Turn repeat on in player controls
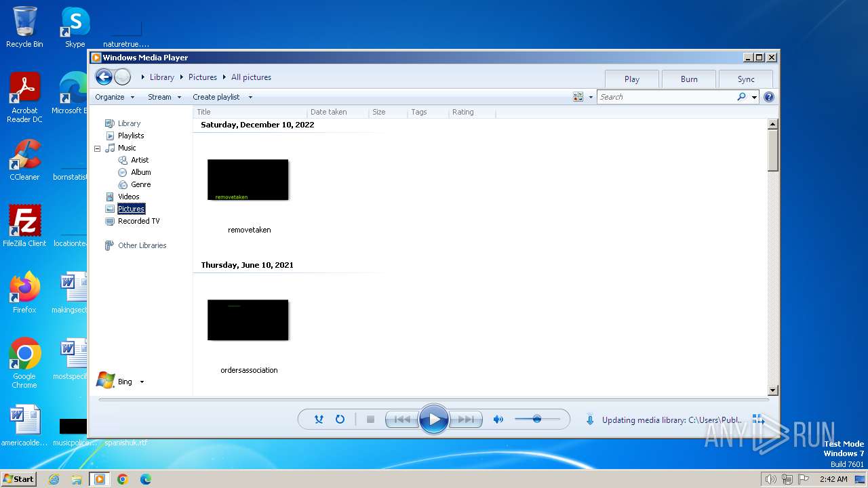 (340, 420)
